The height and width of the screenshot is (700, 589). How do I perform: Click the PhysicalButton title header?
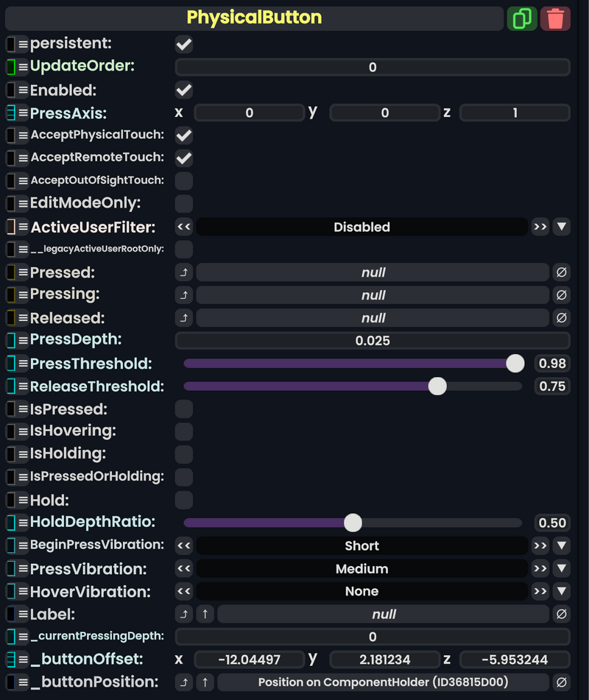pyautogui.click(x=253, y=18)
